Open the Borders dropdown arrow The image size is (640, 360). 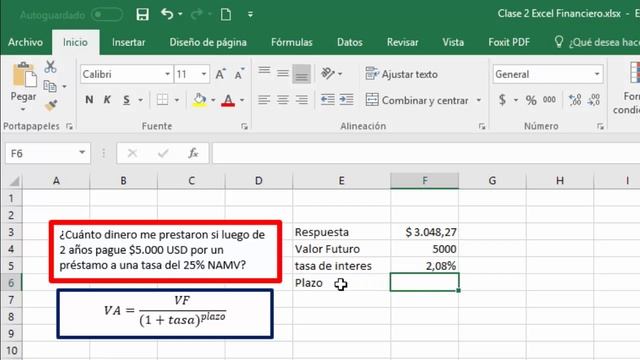click(x=177, y=100)
